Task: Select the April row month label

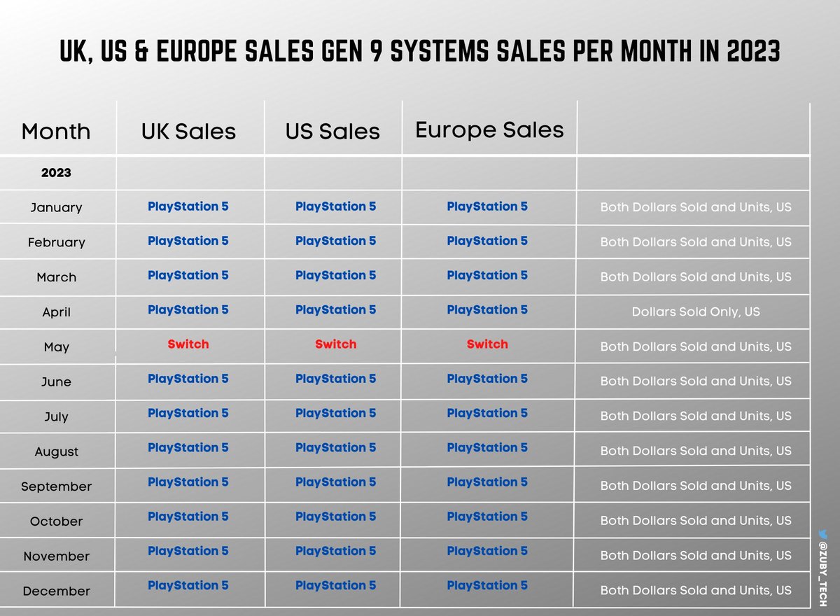Action: tap(56, 312)
